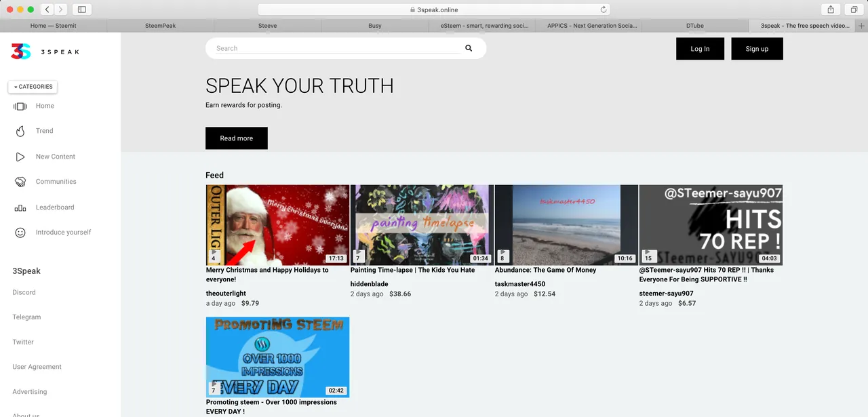The height and width of the screenshot is (417, 868).
Task: Toggle the Safari sidebar button
Action: click(x=82, y=9)
